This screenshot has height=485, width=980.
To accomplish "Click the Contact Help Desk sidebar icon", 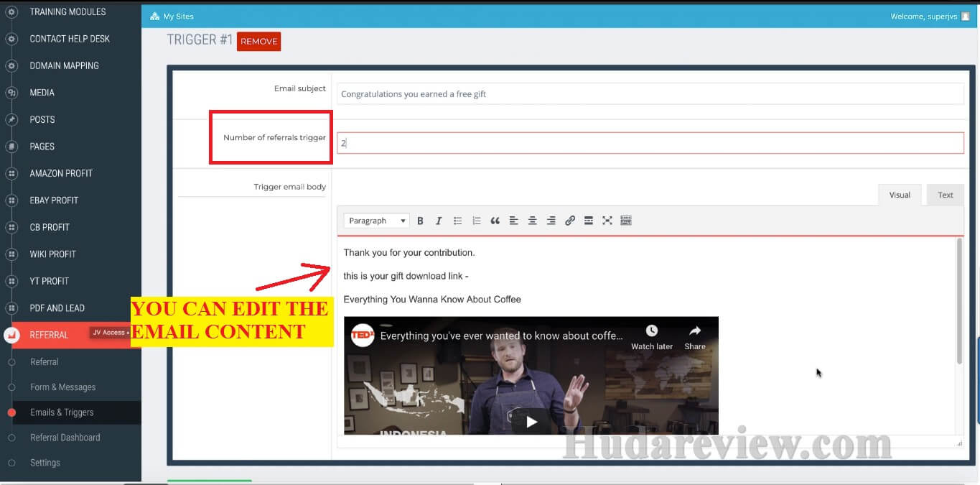I will pos(11,39).
